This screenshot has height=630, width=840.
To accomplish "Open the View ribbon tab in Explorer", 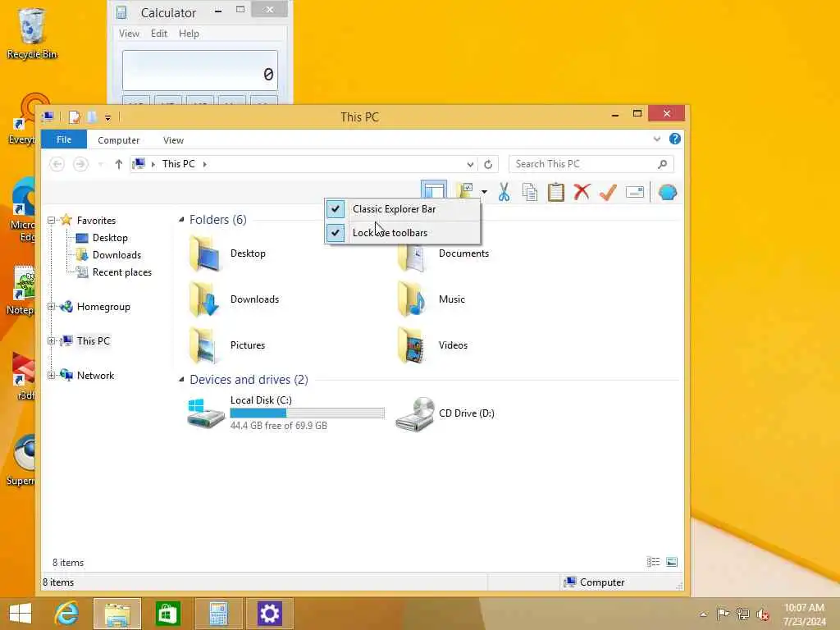I will coord(173,139).
